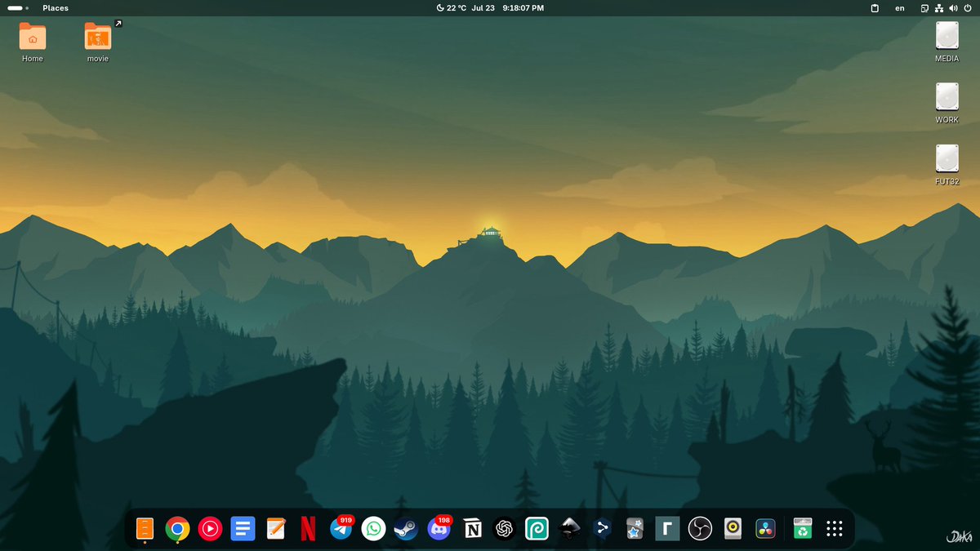The height and width of the screenshot is (551, 980).
Task: Open the power menu icon
Action: point(969,7)
